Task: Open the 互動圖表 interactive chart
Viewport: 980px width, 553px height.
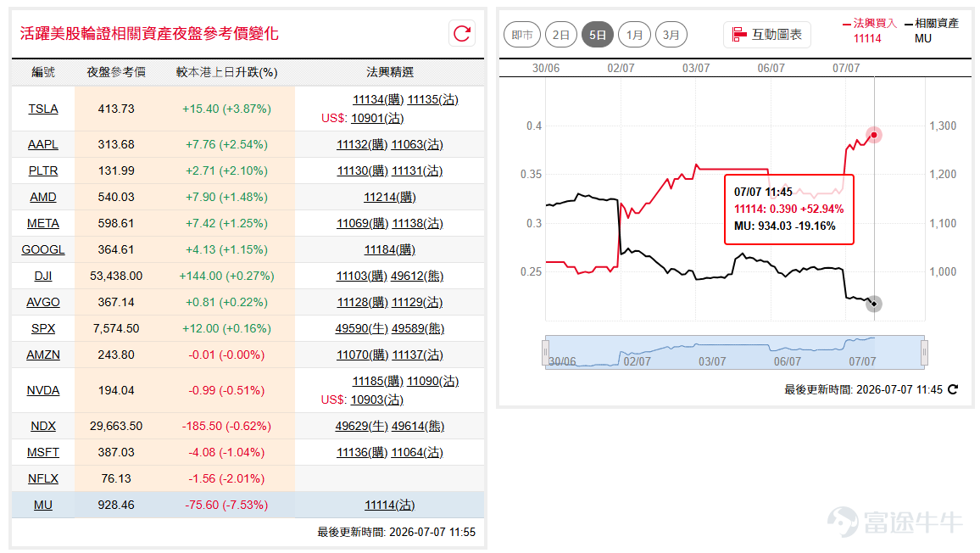Action: pyautogui.click(x=767, y=35)
